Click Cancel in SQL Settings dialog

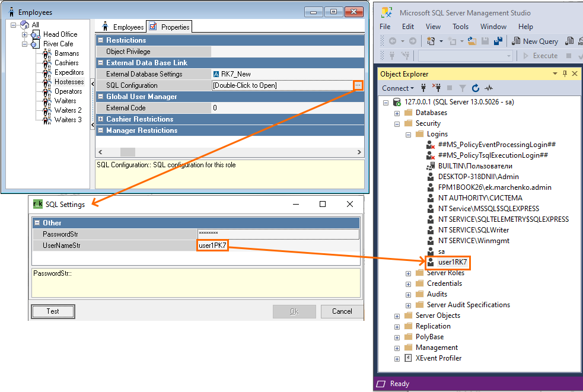(x=342, y=311)
